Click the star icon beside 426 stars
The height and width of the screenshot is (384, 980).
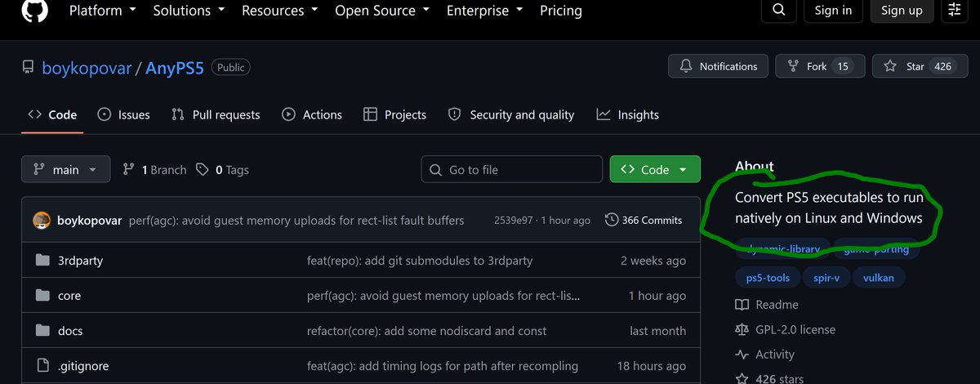742,378
